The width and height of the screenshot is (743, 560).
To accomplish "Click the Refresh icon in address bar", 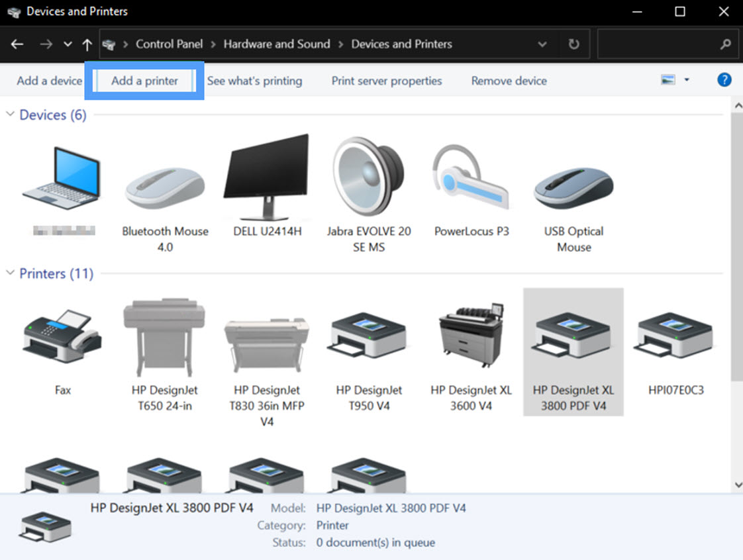I will coord(573,44).
